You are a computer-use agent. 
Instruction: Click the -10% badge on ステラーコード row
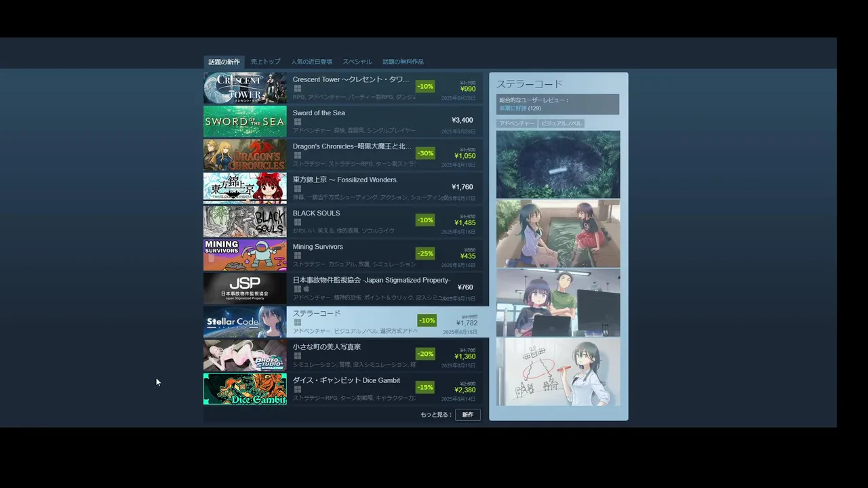[x=427, y=320]
